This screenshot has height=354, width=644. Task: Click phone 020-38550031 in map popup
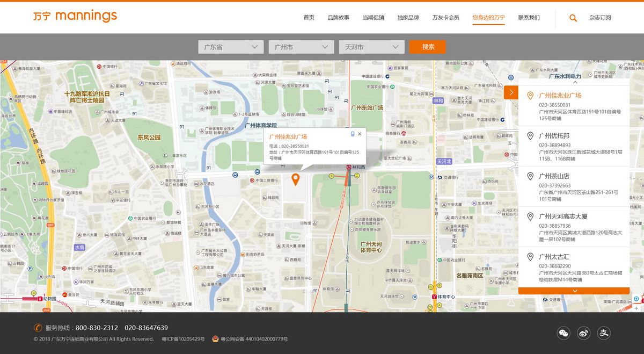pyautogui.click(x=295, y=146)
